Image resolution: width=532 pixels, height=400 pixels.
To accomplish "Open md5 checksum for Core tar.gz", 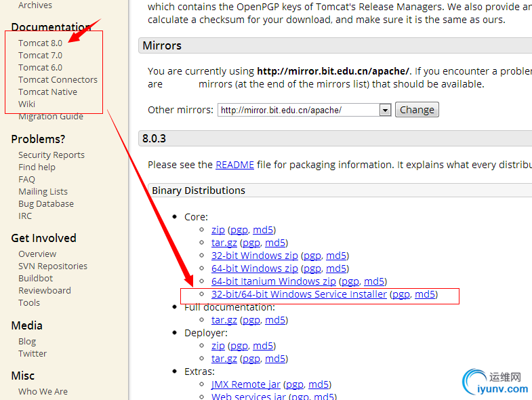I will [275, 243].
